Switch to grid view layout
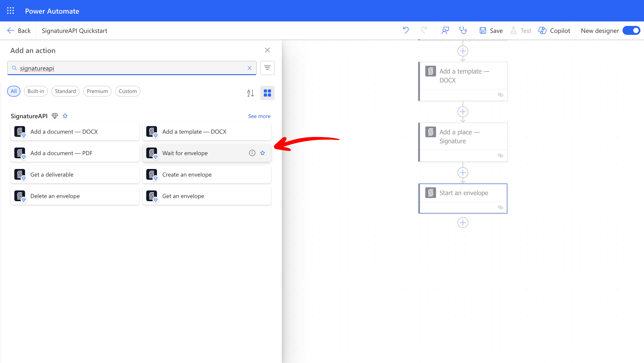 point(267,93)
